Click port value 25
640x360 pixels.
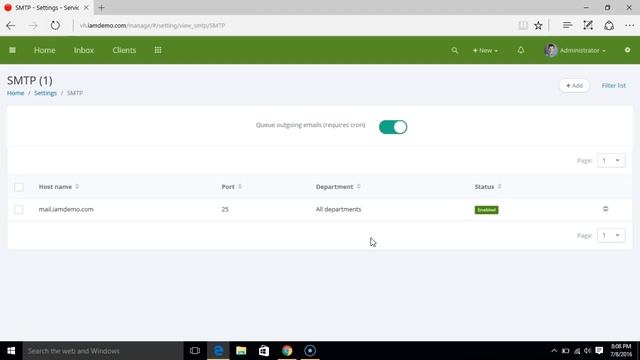(225, 209)
